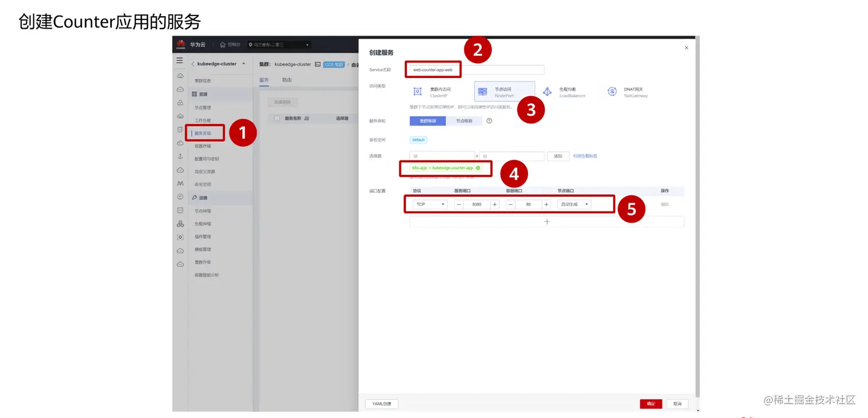The image size is (868, 418).
Task: Click 删除 in the port row
Action: tap(664, 204)
